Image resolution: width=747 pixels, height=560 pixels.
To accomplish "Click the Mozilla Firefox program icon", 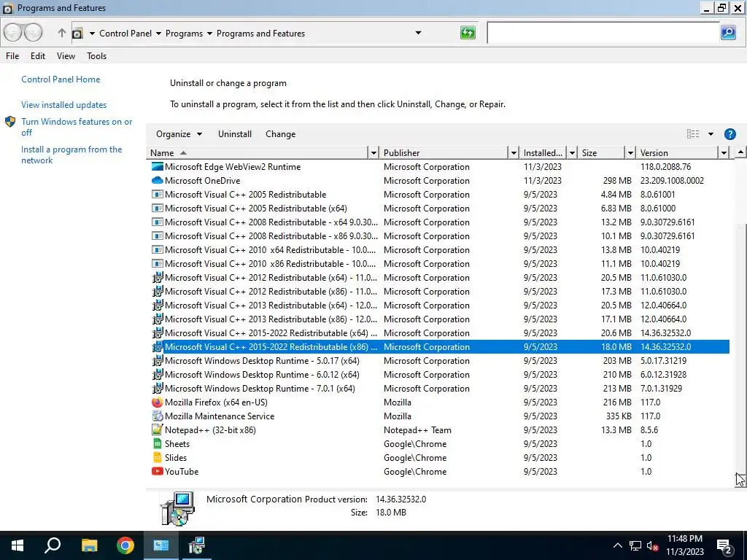I will coord(158,402).
